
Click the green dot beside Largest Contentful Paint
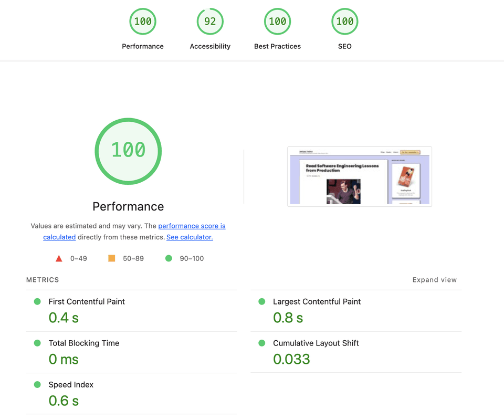point(261,301)
